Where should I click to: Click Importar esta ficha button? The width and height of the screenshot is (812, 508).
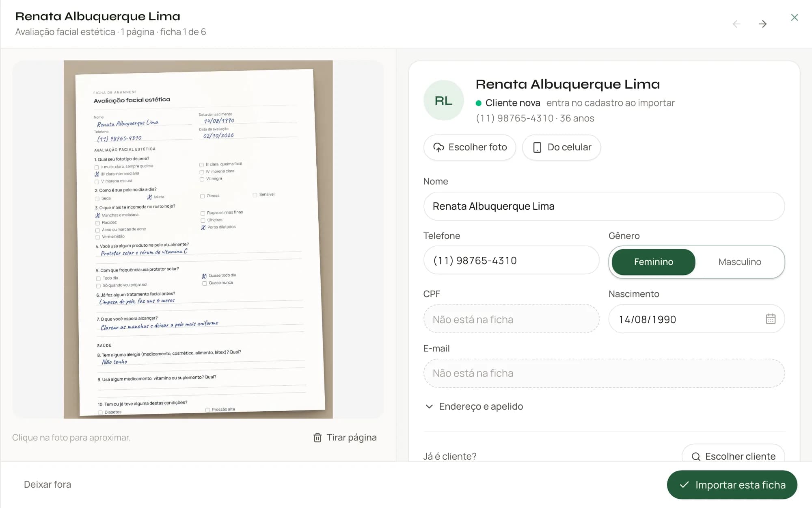click(x=732, y=485)
